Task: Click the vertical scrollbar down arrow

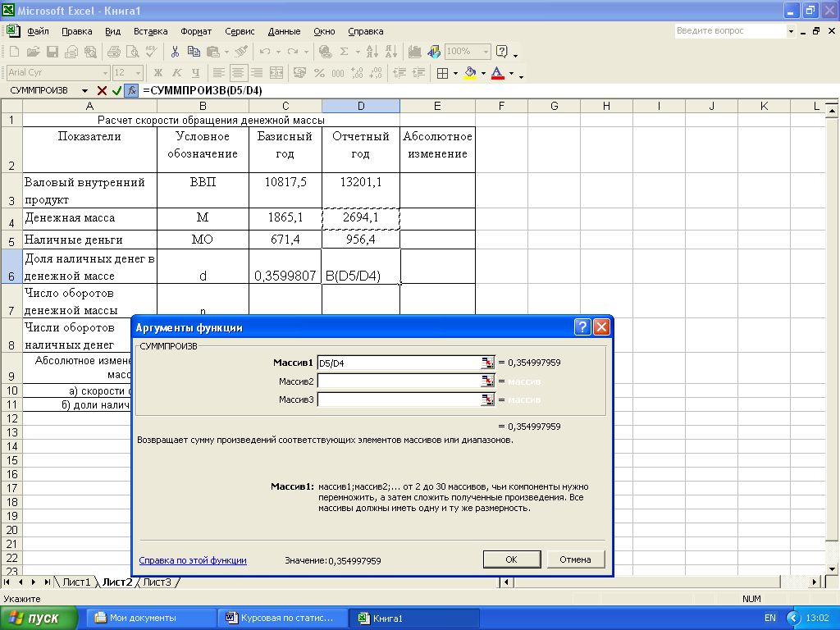Action: coord(832,569)
